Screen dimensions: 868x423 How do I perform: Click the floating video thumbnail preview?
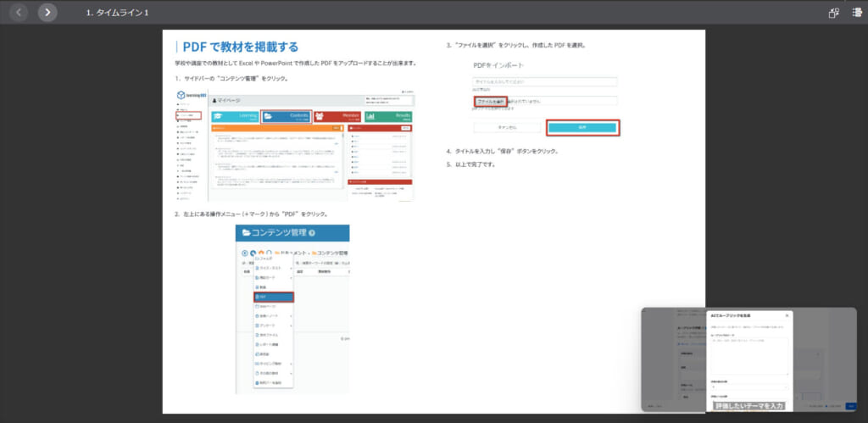(x=748, y=359)
